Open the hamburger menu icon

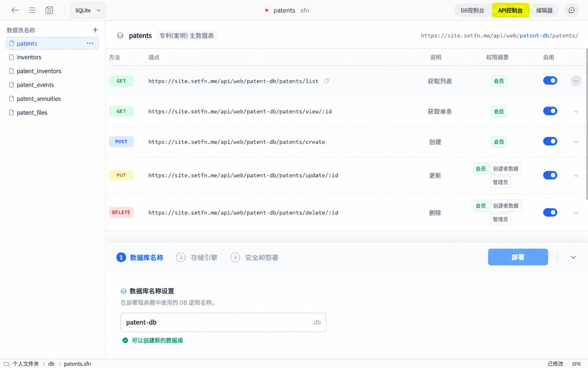[32, 10]
